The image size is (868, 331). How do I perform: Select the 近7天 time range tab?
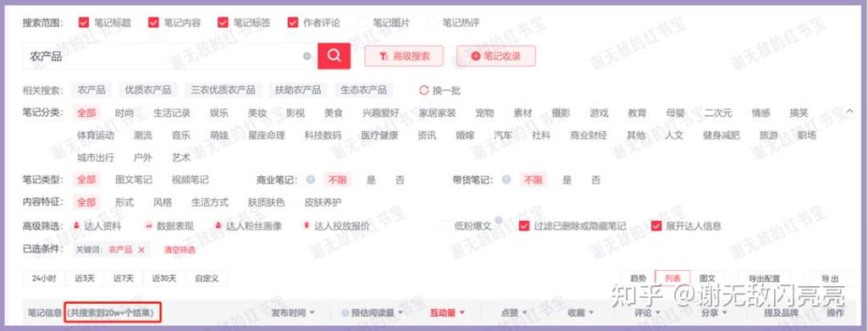[124, 279]
